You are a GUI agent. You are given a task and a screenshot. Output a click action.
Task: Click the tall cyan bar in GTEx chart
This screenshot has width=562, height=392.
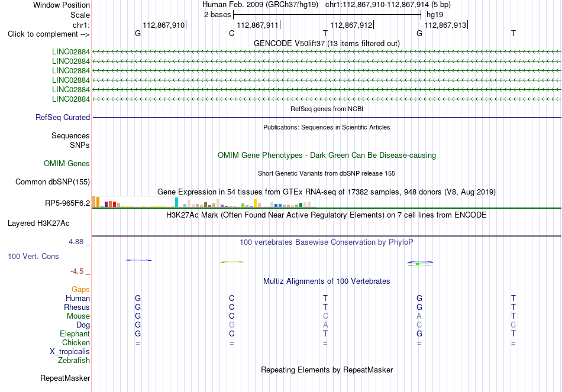point(176,202)
